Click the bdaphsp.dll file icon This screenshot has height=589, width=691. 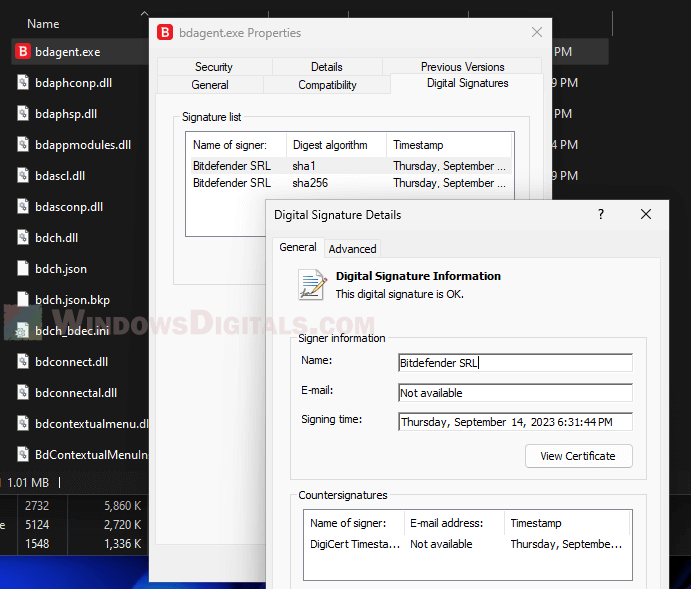(x=23, y=114)
